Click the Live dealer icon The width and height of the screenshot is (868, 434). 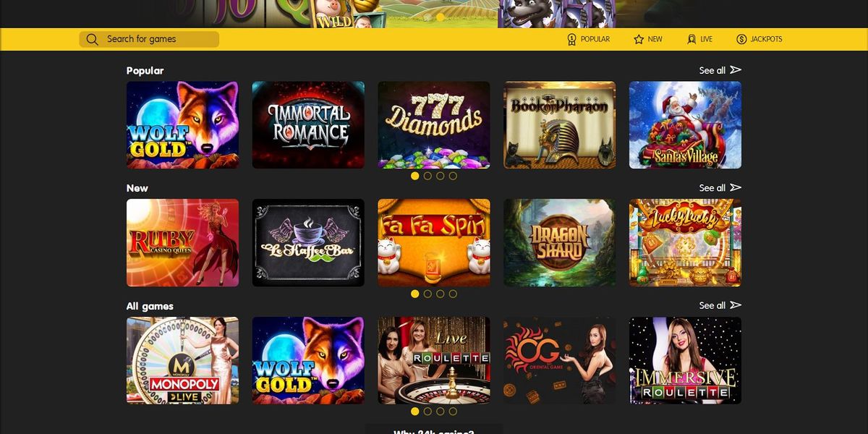coord(692,39)
